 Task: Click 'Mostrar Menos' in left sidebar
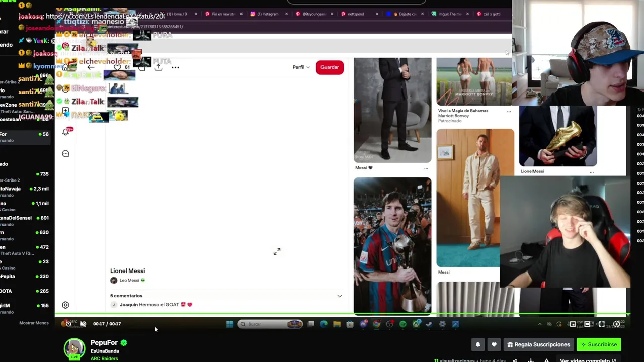click(34, 323)
